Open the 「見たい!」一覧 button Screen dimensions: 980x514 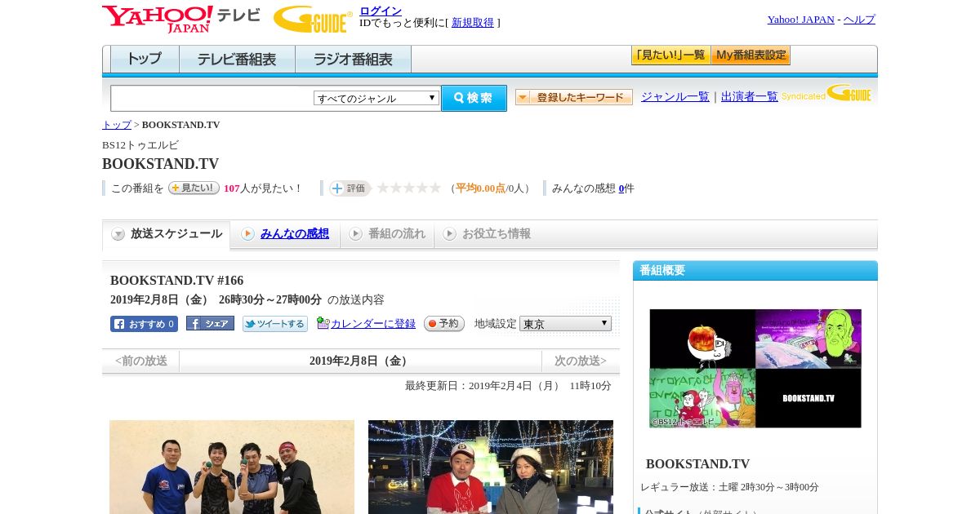(x=670, y=55)
